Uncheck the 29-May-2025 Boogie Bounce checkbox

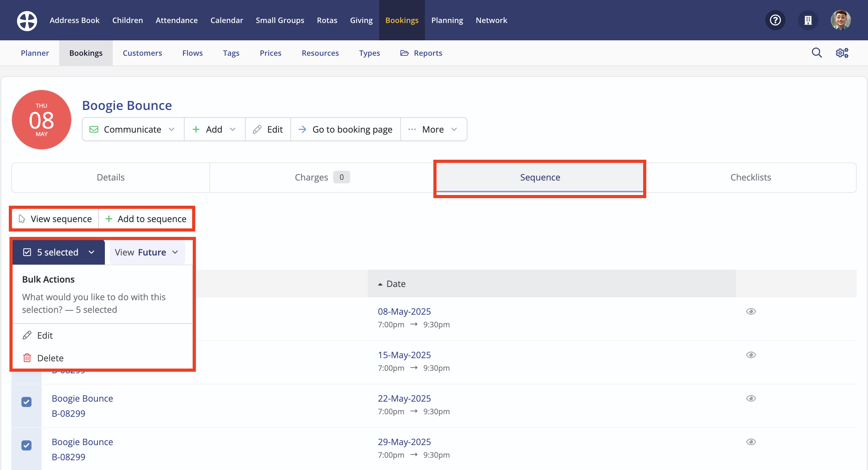pyautogui.click(x=26, y=445)
